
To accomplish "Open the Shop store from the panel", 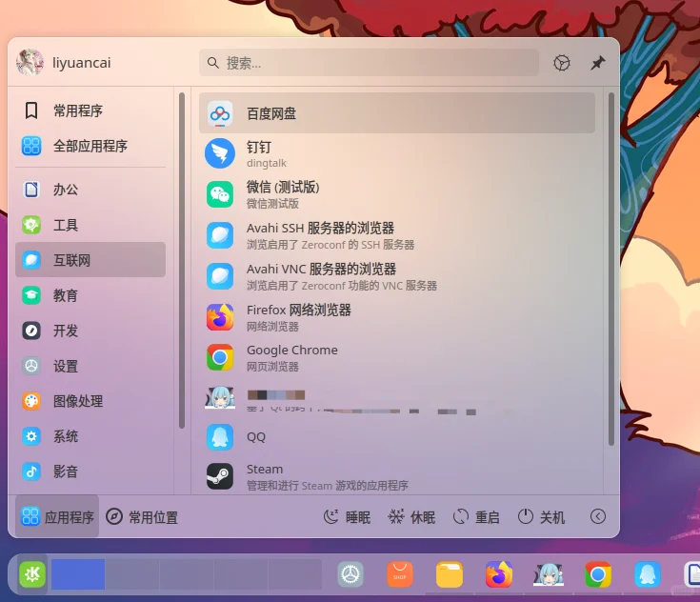I will pos(400,574).
